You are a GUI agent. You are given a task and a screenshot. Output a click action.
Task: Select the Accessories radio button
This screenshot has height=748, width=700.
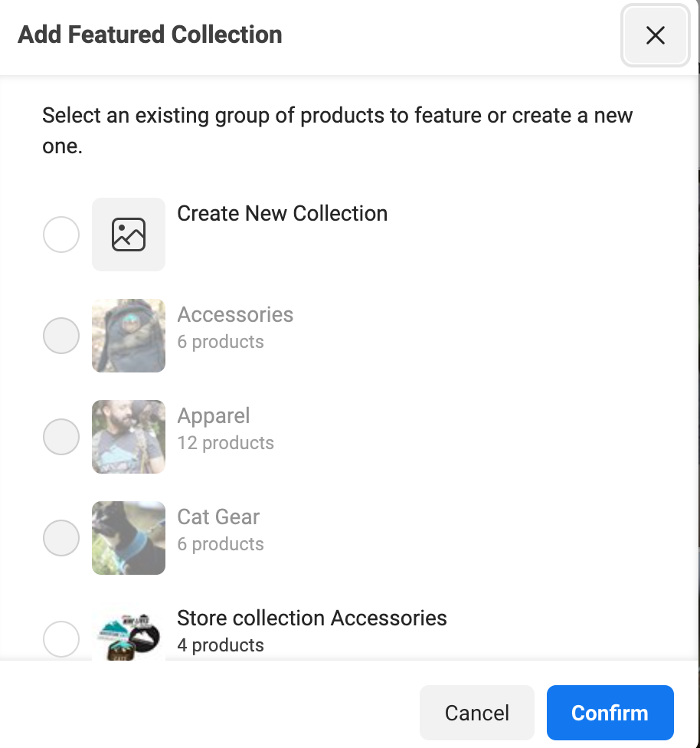[61, 336]
